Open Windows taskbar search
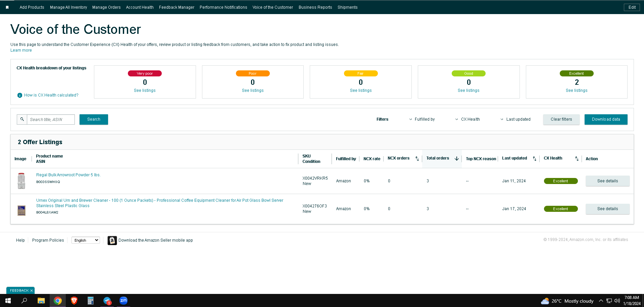This screenshot has height=307, width=644. (24, 301)
